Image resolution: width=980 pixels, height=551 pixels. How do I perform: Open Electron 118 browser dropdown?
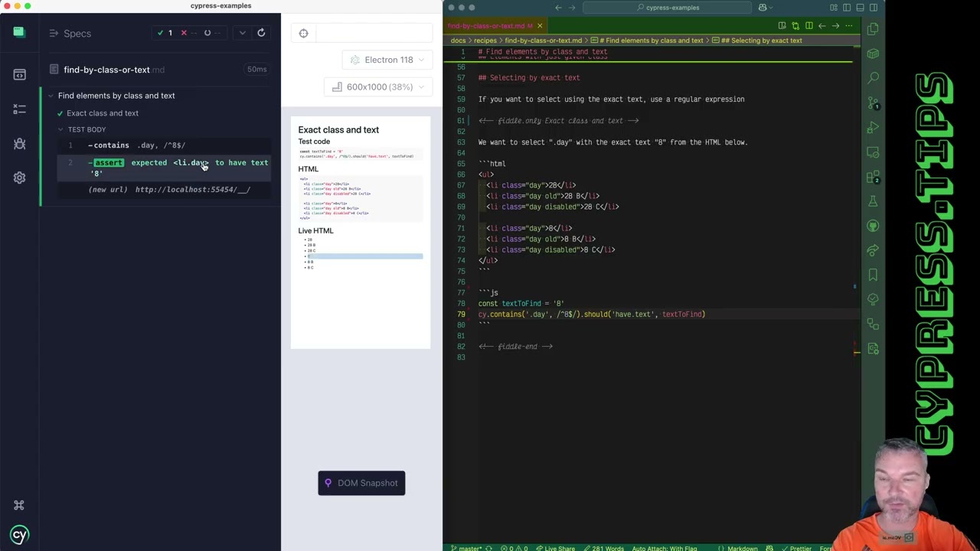click(x=387, y=60)
